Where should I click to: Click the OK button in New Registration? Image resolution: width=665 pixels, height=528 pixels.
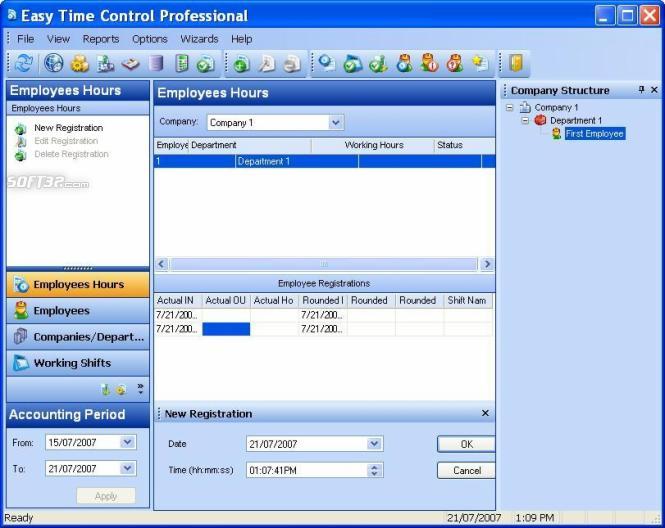pos(466,444)
